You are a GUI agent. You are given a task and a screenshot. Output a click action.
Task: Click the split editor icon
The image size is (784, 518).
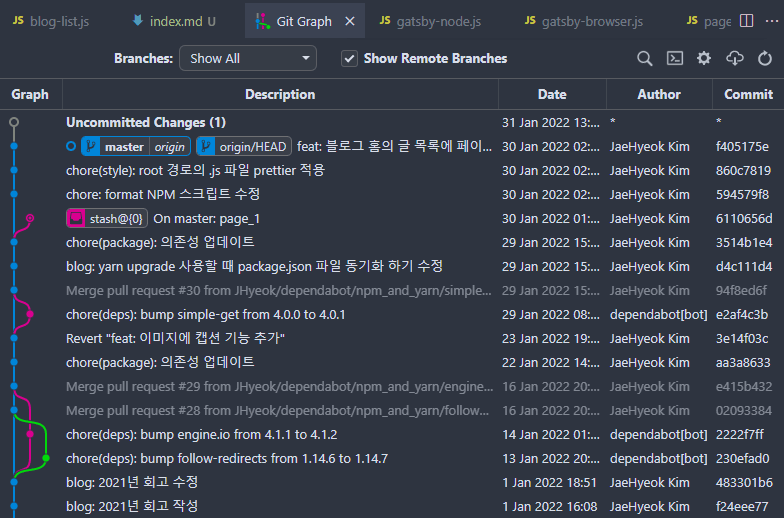pos(746,21)
